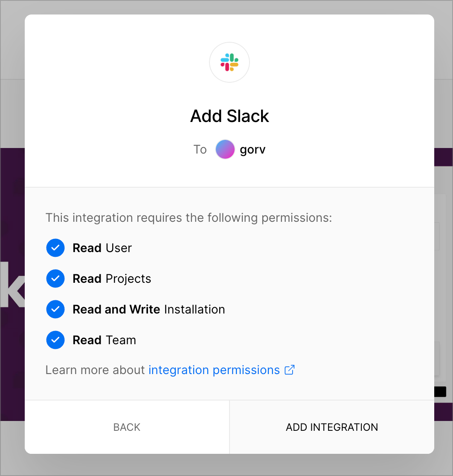Click the gorv gradient avatar
Screen dimensions: 453x476
click(x=225, y=149)
